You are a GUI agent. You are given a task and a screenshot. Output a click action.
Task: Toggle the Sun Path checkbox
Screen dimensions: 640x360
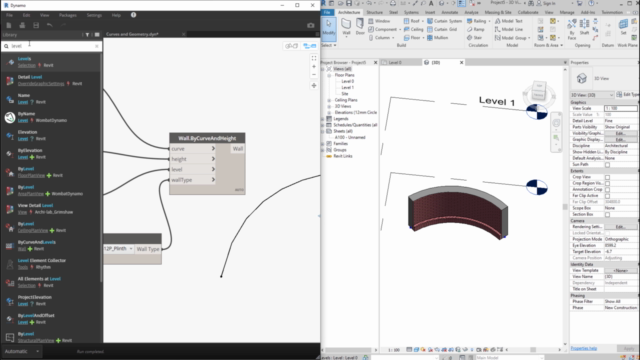(x=607, y=164)
